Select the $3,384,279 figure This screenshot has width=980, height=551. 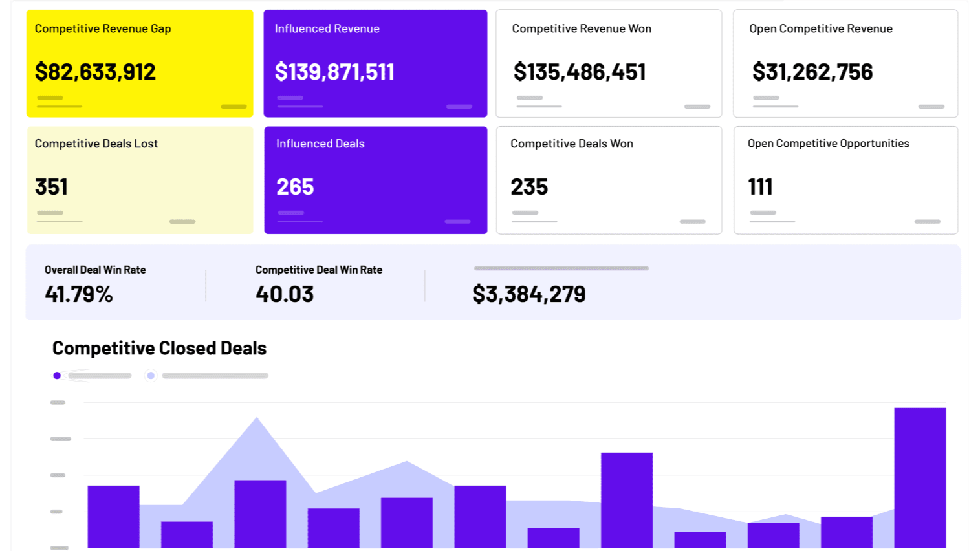(529, 294)
